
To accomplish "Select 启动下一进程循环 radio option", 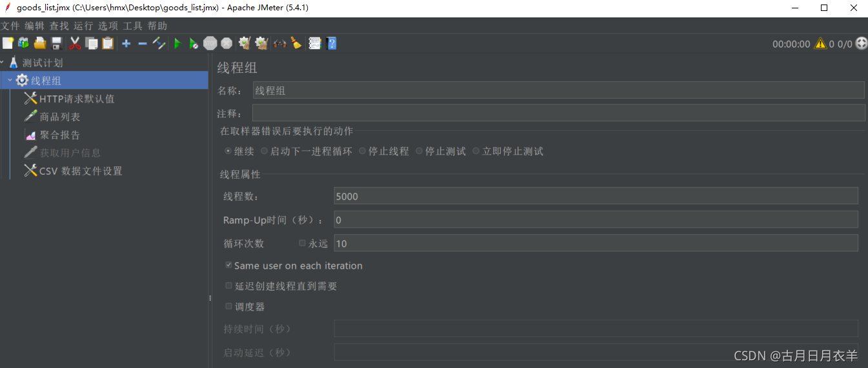I will [x=264, y=151].
